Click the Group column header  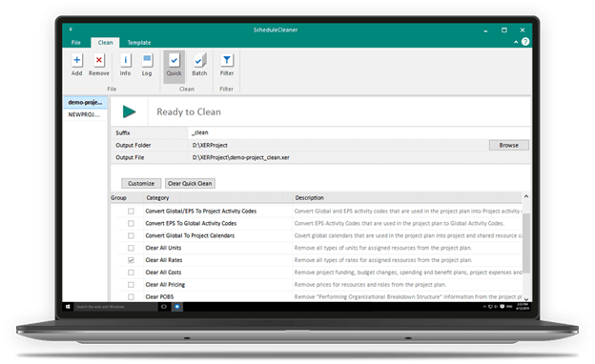tap(118, 198)
